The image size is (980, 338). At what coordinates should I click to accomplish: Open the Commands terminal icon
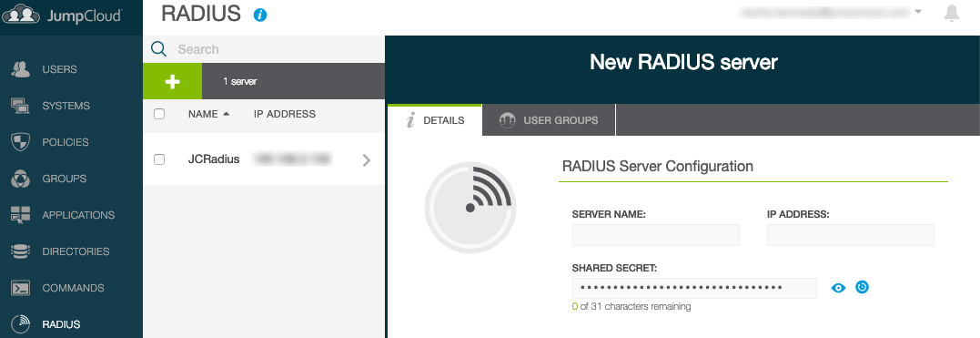coord(21,288)
